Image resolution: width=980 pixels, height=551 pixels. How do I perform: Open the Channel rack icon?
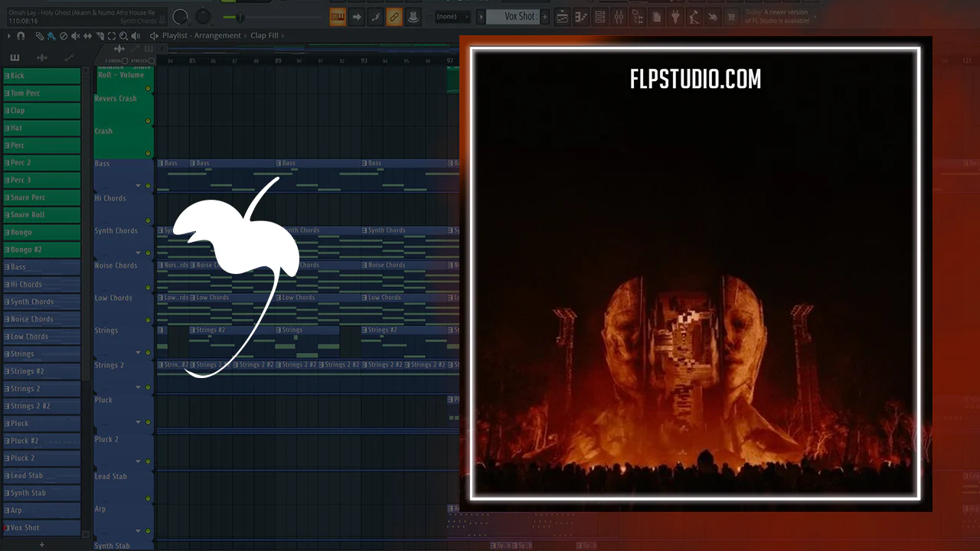pyautogui.click(x=599, y=17)
